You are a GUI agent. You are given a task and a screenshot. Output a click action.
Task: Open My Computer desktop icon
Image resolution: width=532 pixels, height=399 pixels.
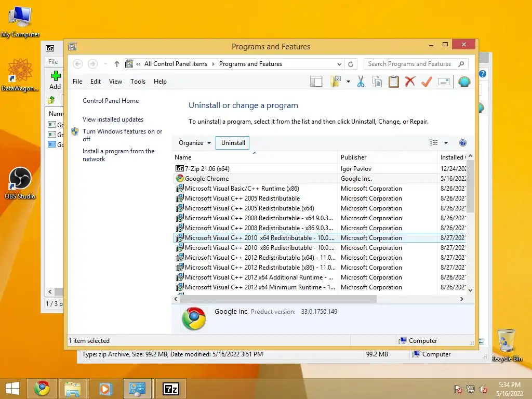point(20,21)
